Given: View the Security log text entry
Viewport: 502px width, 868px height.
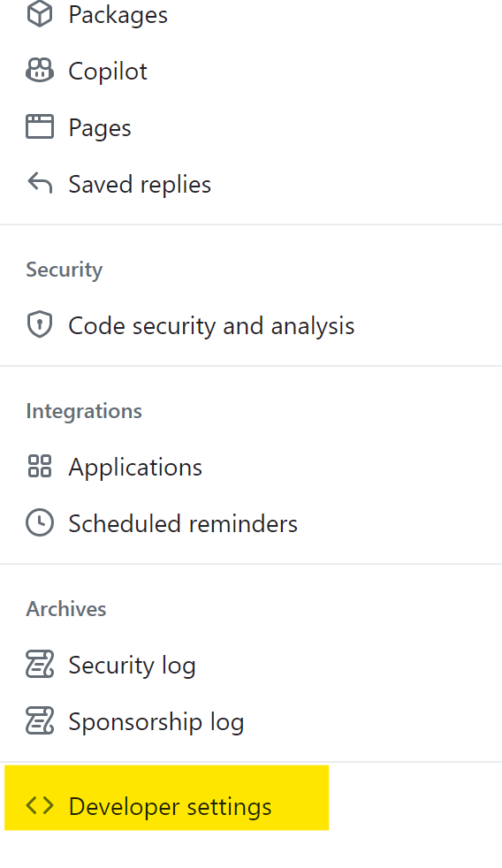Looking at the screenshot, I should [132, 666].
